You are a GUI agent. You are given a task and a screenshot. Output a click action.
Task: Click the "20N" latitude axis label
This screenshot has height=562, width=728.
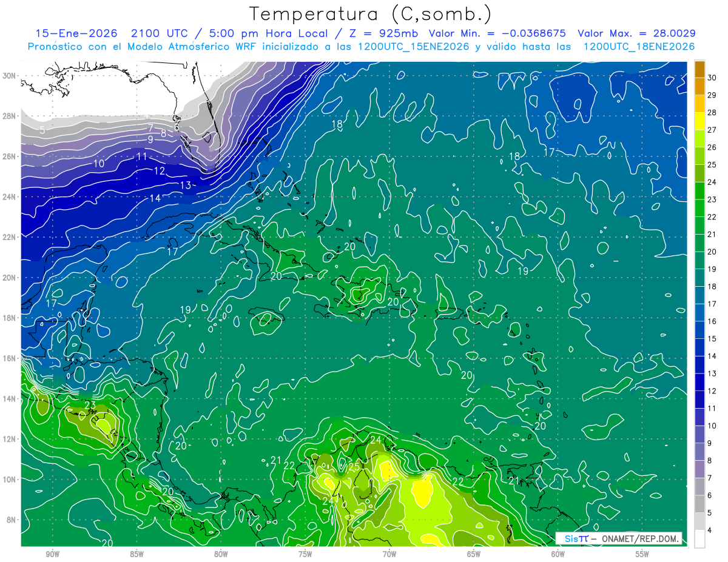click(x=9, y=278)
